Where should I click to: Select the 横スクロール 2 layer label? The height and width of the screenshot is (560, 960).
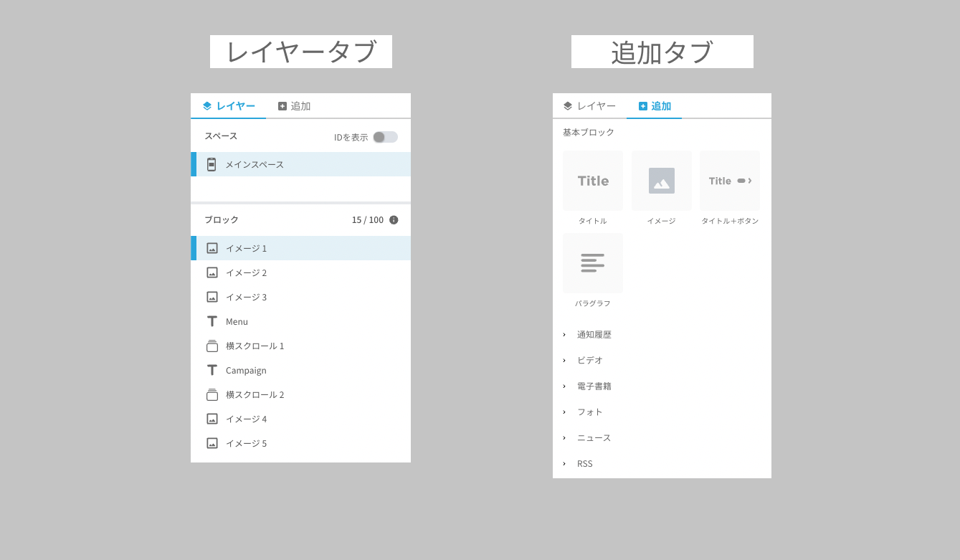pyautogui.click(x=255, y=395)
